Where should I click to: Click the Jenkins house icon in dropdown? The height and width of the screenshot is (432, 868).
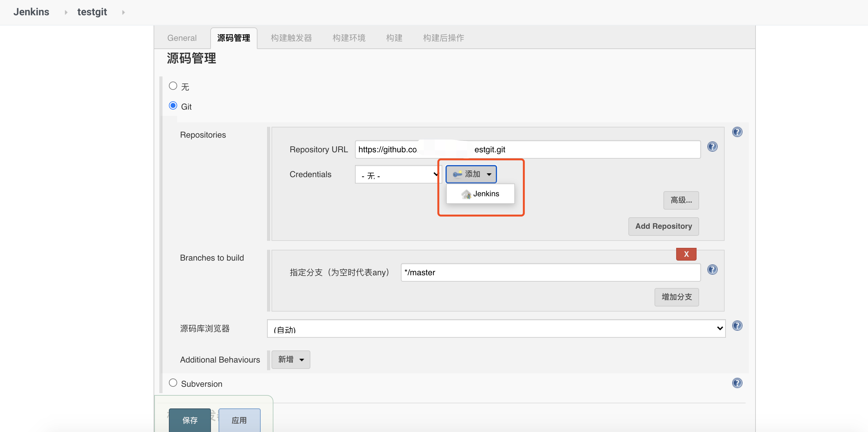[x=466, y=194]
